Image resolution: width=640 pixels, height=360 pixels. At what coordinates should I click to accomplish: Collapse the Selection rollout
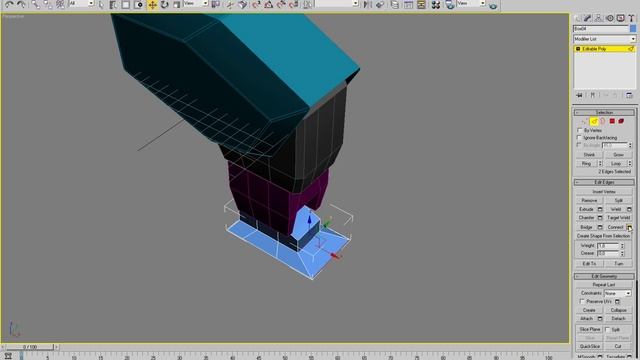pyautogui.click(x=604, y=112)
